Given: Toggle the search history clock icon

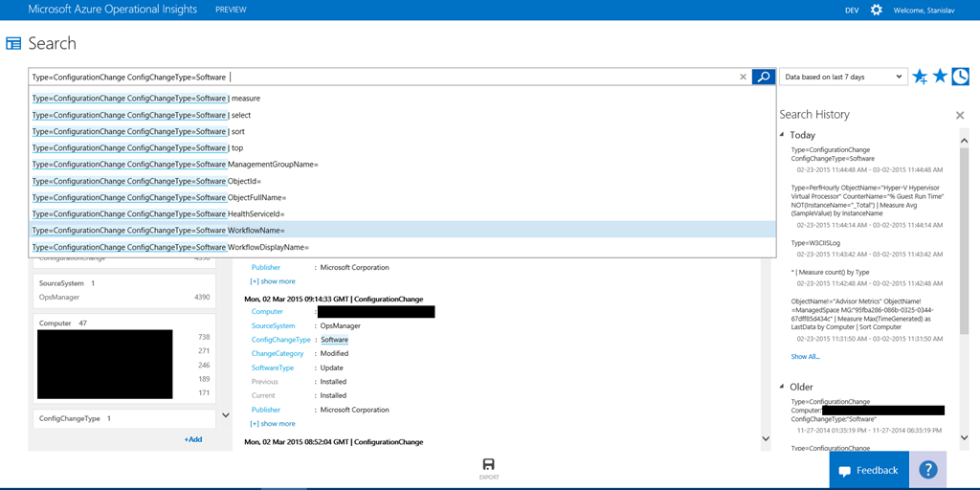Looking at the screenshot, I should [x=960, y=77].
